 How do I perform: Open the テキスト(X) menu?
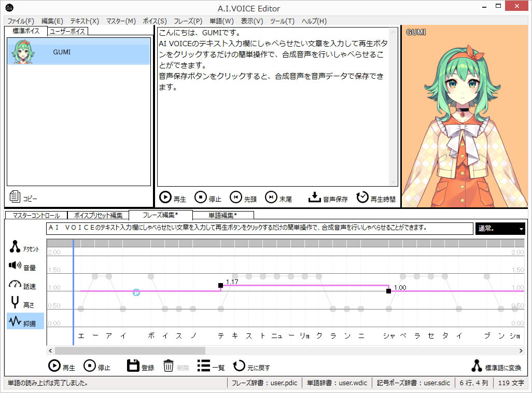(x=85, y=21)
